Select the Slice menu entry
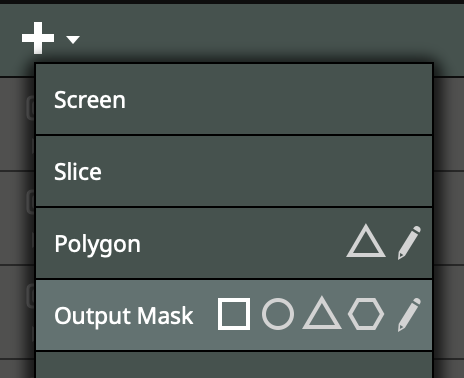Screen dimensions: 464x378 [x=234, y=171]
